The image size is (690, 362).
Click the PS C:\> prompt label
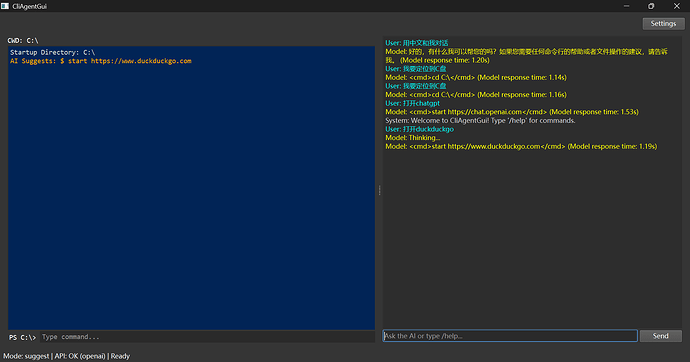22,337
